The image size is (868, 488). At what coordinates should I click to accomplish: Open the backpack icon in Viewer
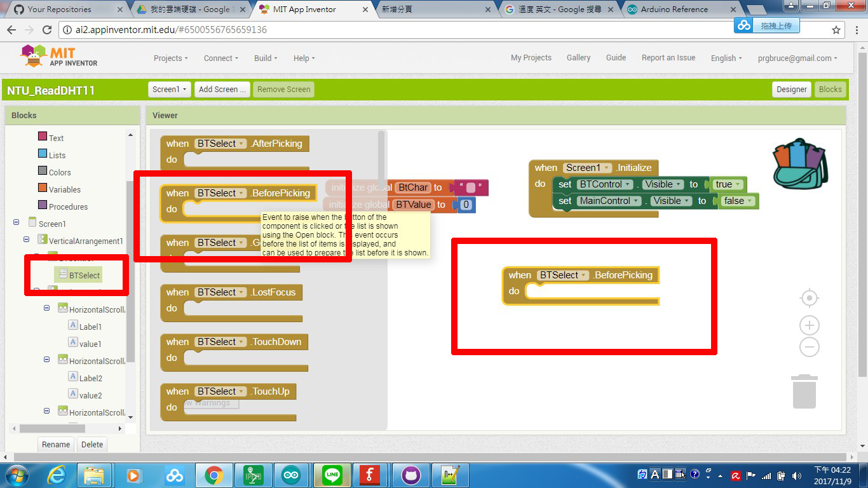(801, 163)
